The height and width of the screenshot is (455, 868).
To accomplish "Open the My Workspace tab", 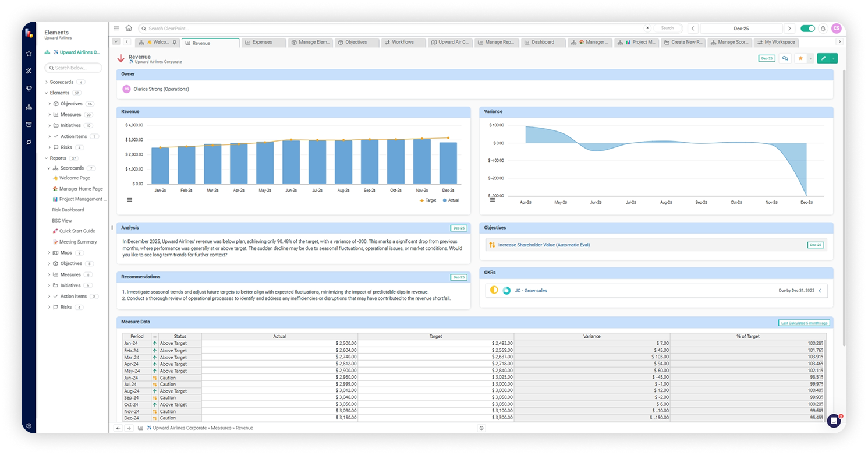I will 776,42.
